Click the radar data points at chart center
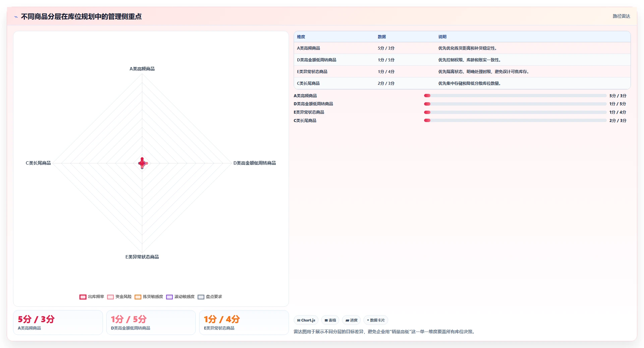The height and width of the screenshot is (348, 644). [142, 163]
